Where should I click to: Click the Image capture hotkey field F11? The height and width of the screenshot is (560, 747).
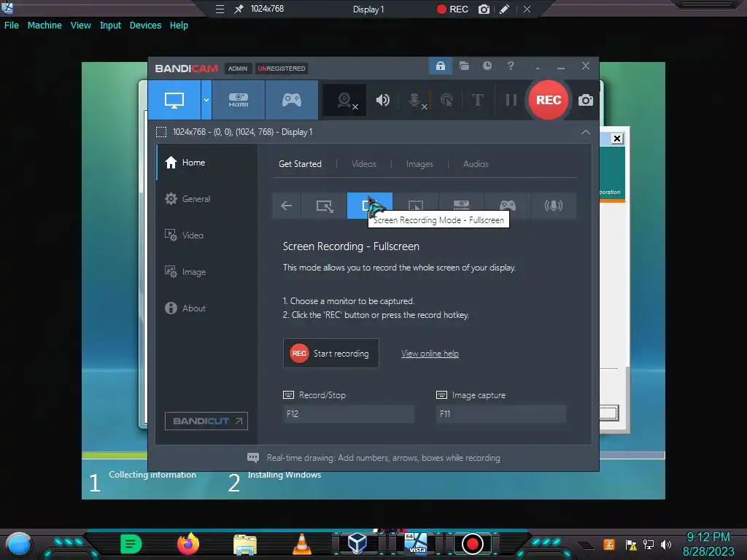(x=500, y=414)
